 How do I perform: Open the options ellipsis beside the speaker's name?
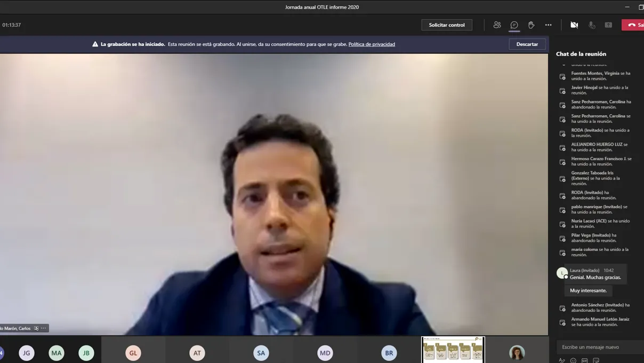click(x=44, y=328)
